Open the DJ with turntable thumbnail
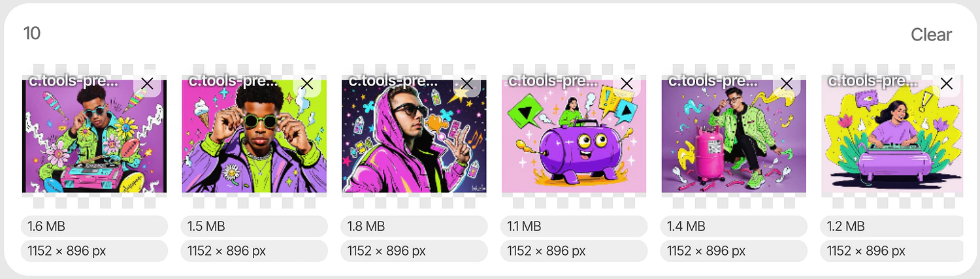Image resolution: width=980 pixels, height=279 pixels. coord(94,136)
